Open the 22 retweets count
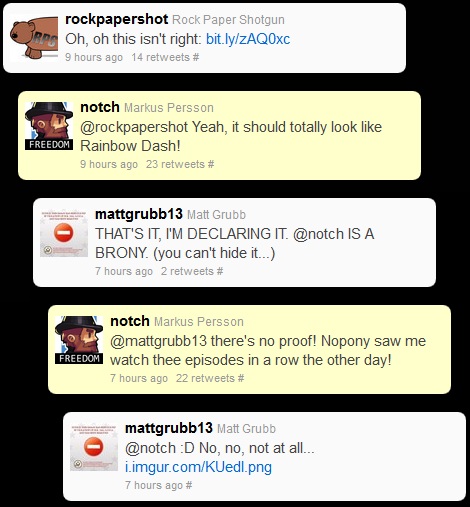Viewport: 470px width, 507px height. 205,378
